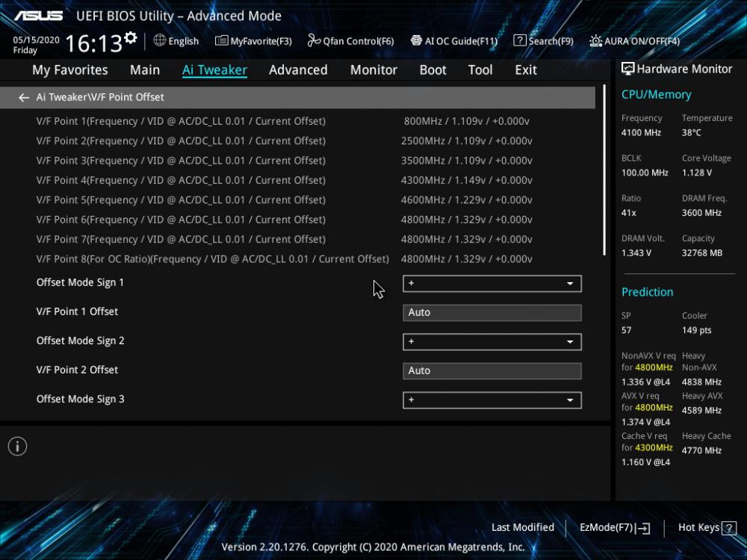This screenshot has width=747, height=560.
Task: Click the Offset Mode Sign 1 label
Action: [x=80, y=283]
